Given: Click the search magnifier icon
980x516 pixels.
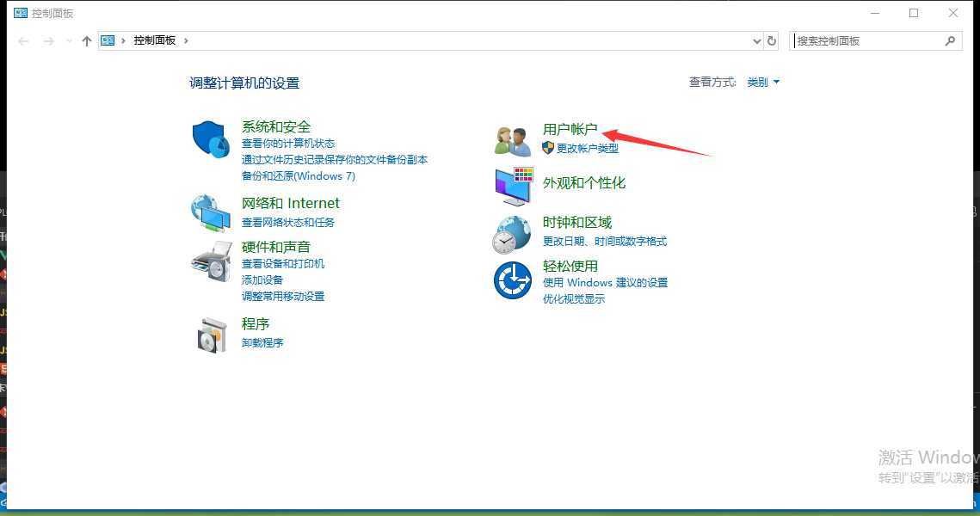Looking at the screenshot, I should coord(950,40).
